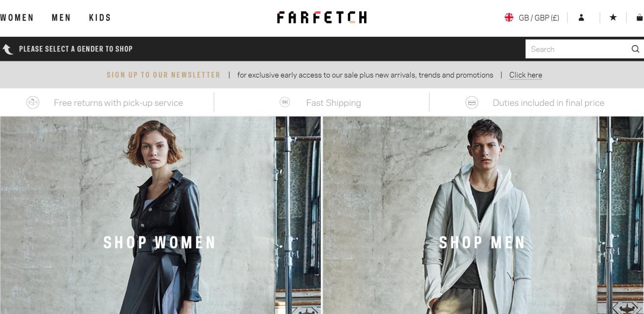Image resolution: width=644 pixels, height=314 pixels.
Task: Open the WOMEN menu
Action: tap(17, 18)
